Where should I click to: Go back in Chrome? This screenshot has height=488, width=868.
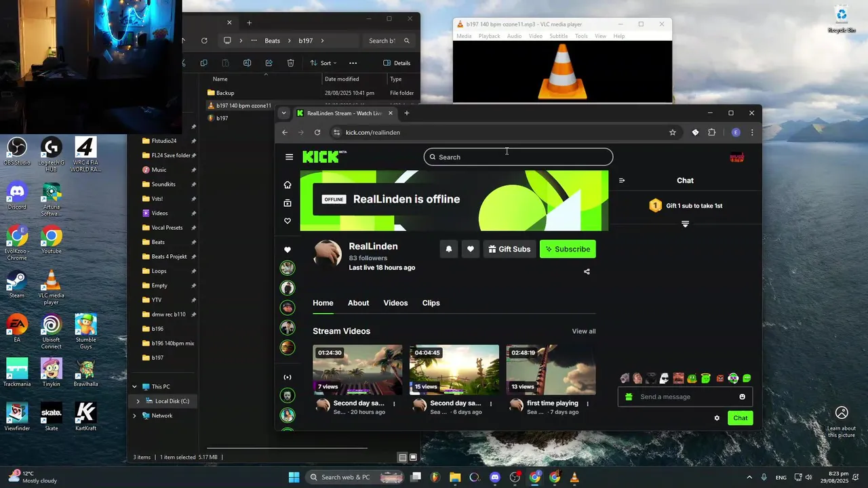[x=285, y=133]
